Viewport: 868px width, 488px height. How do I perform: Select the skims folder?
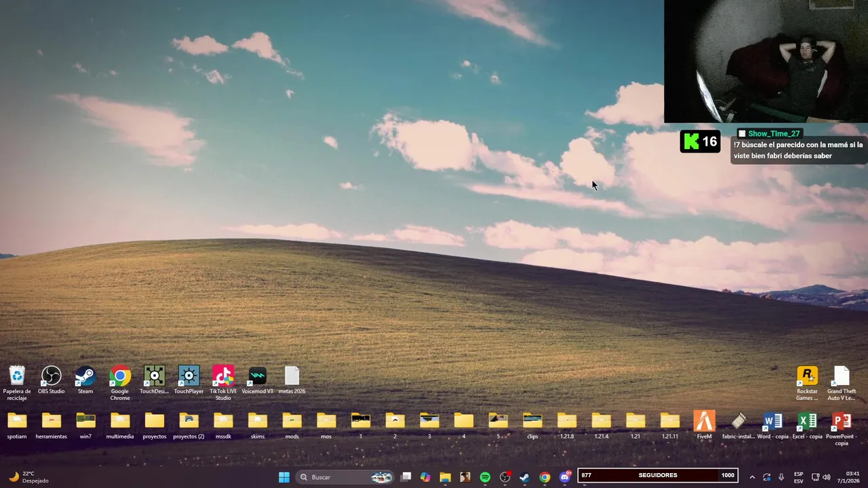point(258,426)
